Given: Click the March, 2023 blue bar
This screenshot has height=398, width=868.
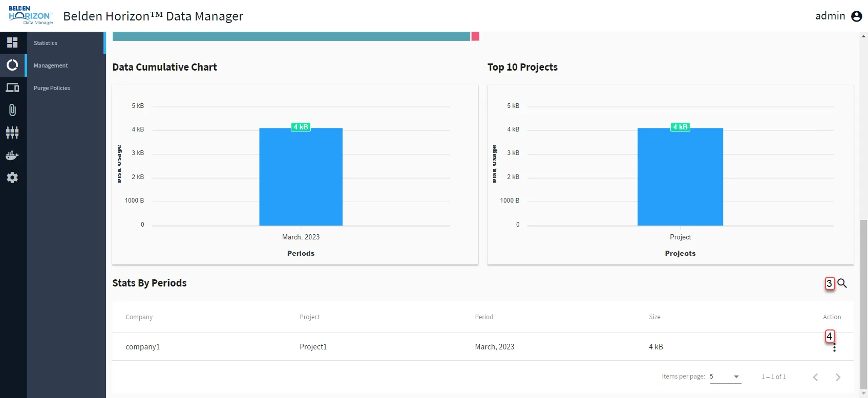Looking at the screenshot, I should [301, 176].
